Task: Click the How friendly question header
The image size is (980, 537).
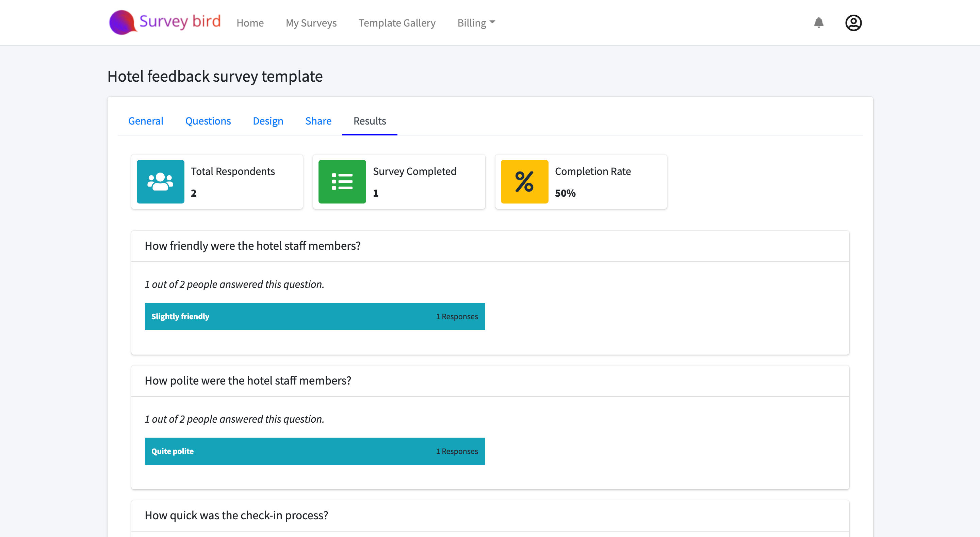Action: pos(252,246)
